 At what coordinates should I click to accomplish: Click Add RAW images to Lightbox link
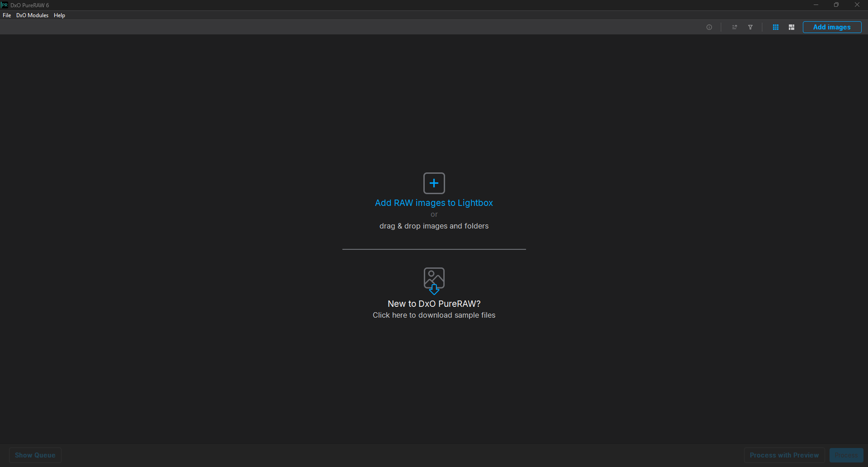pyautogui.click(x=434, y=203)
